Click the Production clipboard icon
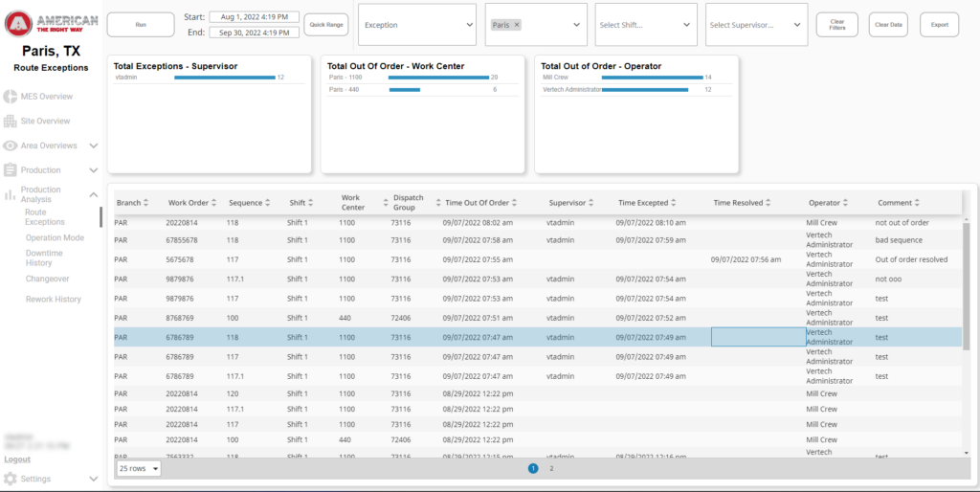This screenshot has height=492, width=980. 10,170
